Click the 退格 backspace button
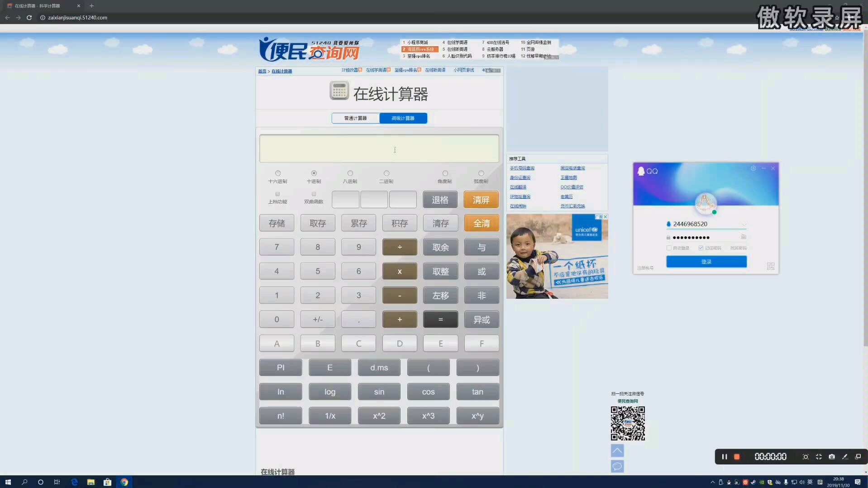Image resolution: width=868 pixels, height=488 pixels. coord(440,200)
